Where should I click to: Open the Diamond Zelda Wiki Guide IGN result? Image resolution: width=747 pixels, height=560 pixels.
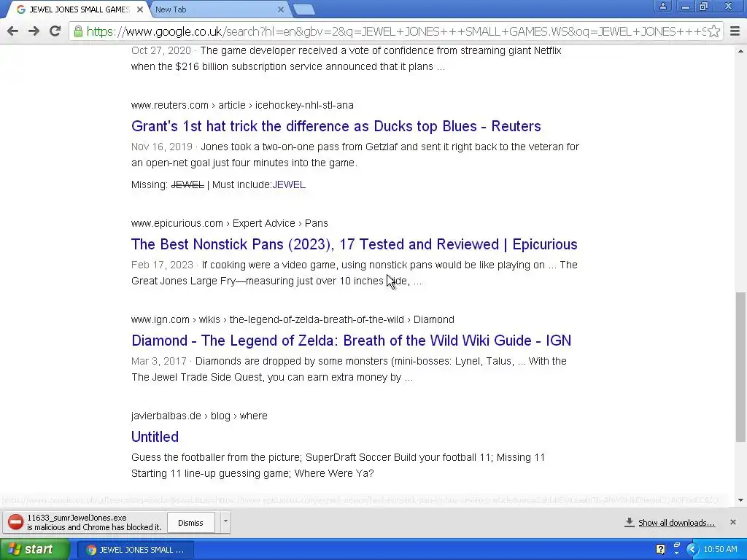[351, 341]
